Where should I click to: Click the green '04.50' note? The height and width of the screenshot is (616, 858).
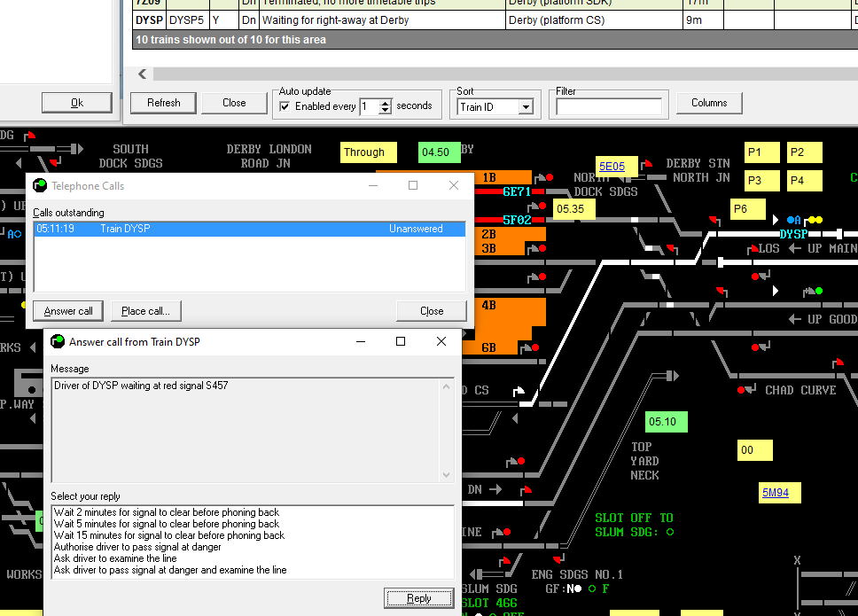point(439,152)
